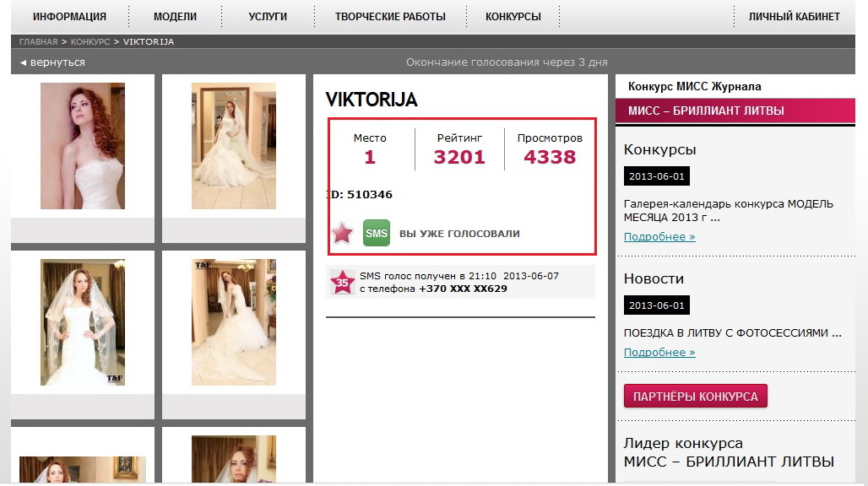Open the ИНФОРМАЦИЯ menu
868x486 pixels.
(x=69, y=17)
